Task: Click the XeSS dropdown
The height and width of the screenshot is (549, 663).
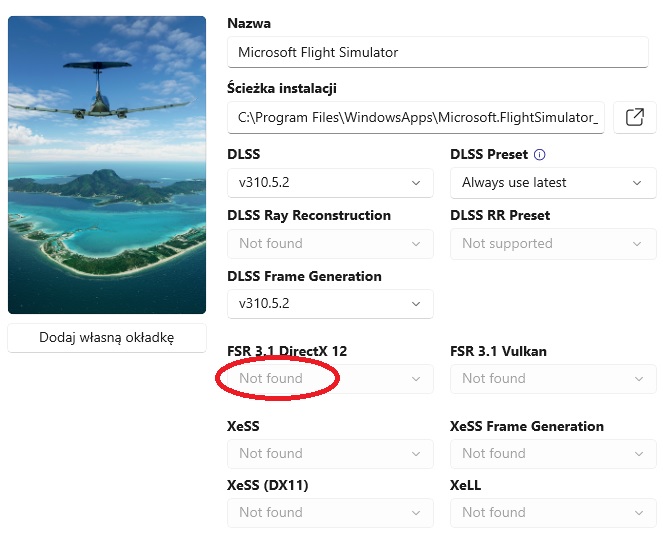Action: pos(330,454)
